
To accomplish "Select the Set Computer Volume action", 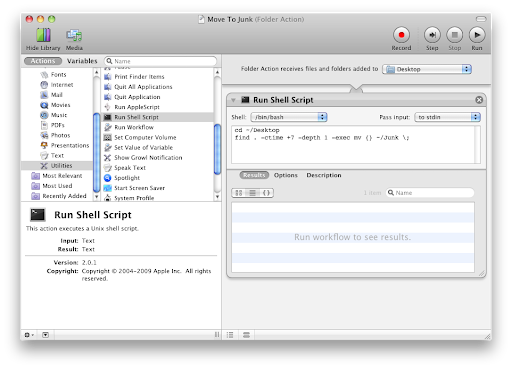I will (x=145, y=137).
